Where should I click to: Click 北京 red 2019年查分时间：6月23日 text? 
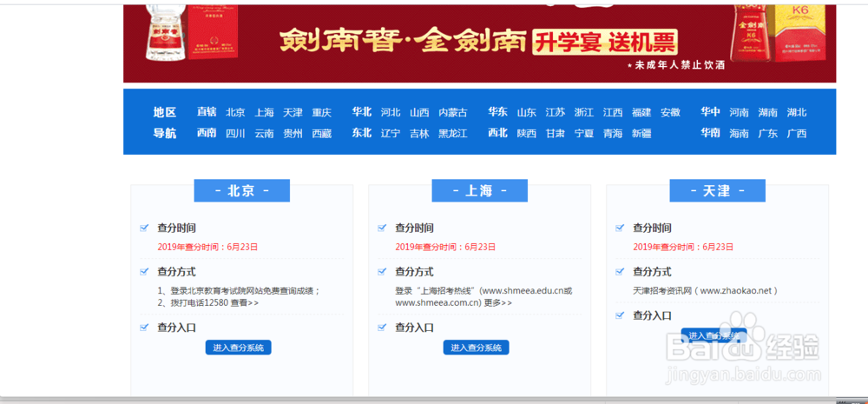coord(207,247)
